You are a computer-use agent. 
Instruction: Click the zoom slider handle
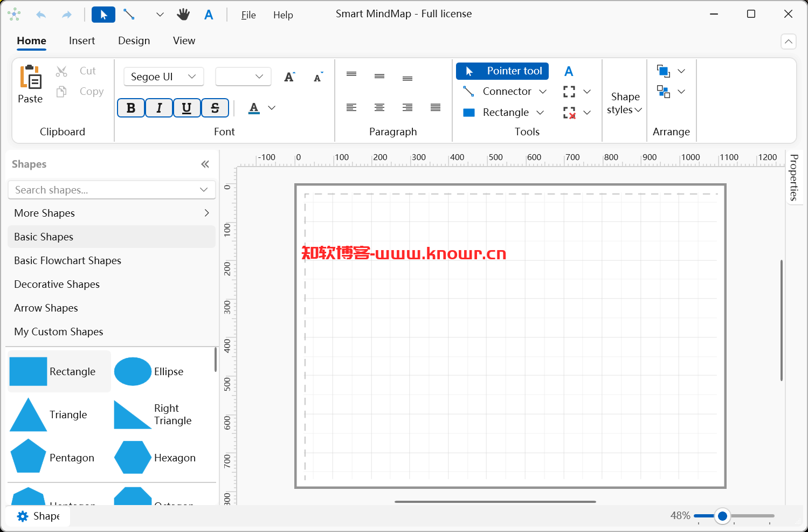(x=722, y=516)
